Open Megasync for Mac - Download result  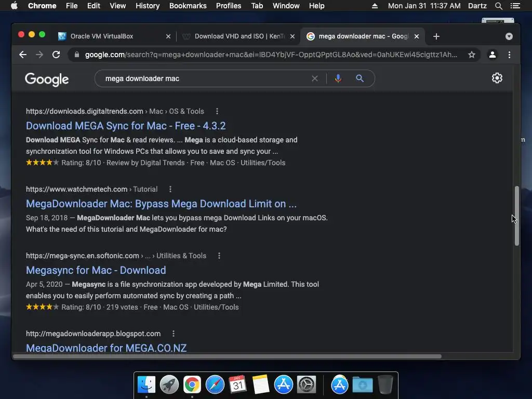point(96,270)
